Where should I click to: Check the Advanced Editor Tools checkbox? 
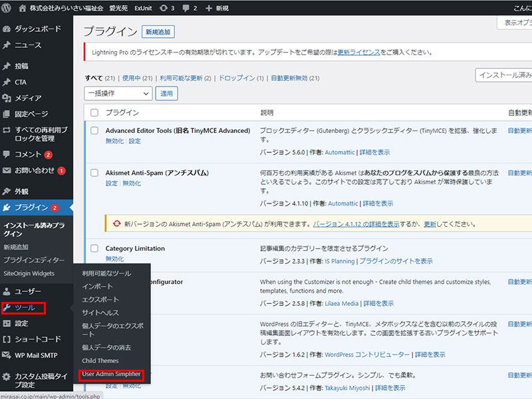tap(94, 131)
